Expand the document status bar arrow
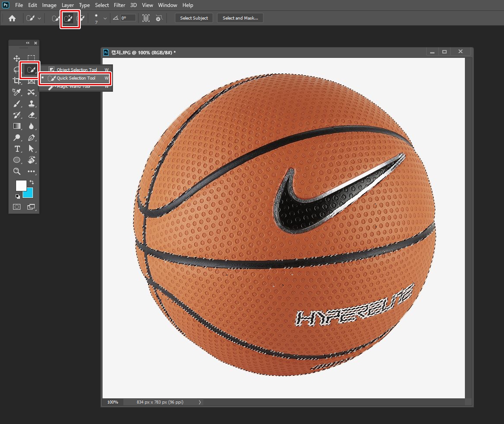Viewport: 504px width, 424px height. tap(199, 402)
